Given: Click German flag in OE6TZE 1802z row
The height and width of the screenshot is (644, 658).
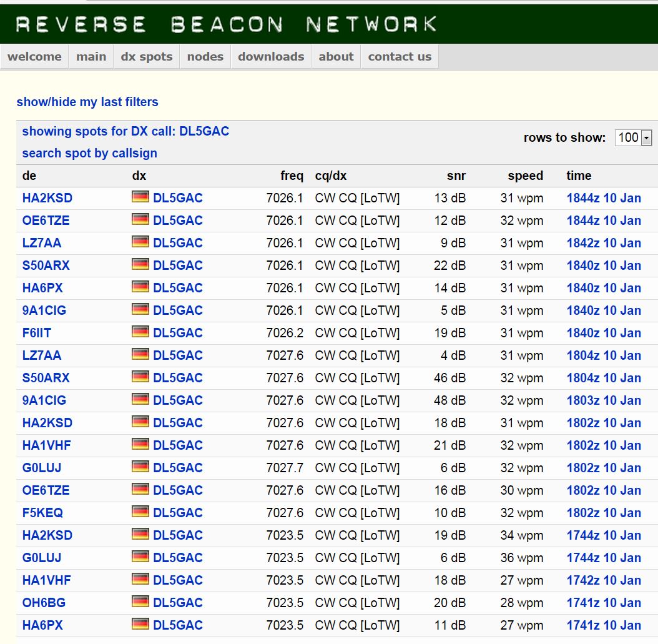Looking at the screenshot, I should [x=140, y=489].
